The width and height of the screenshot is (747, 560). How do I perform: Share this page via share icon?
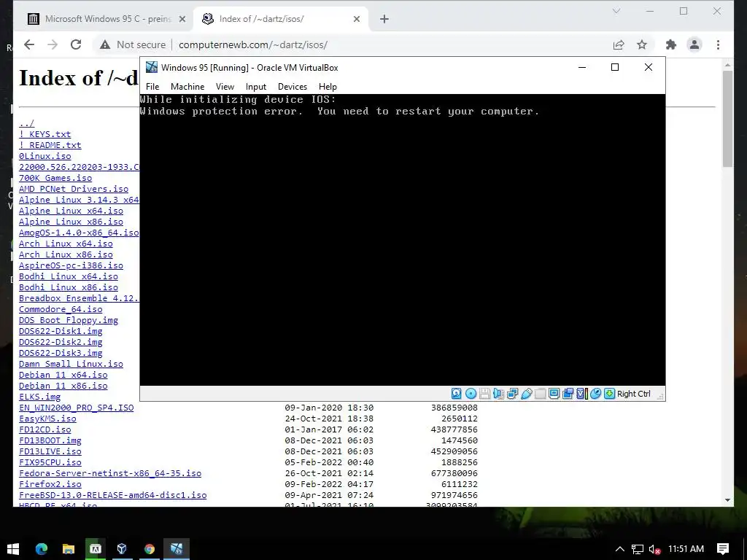619,44
